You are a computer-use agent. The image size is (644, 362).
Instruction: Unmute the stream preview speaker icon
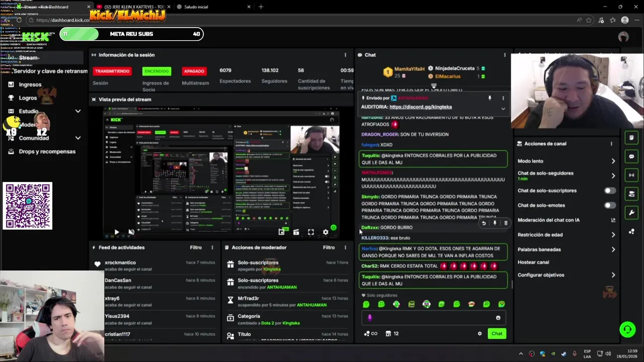tap(131, 232)
